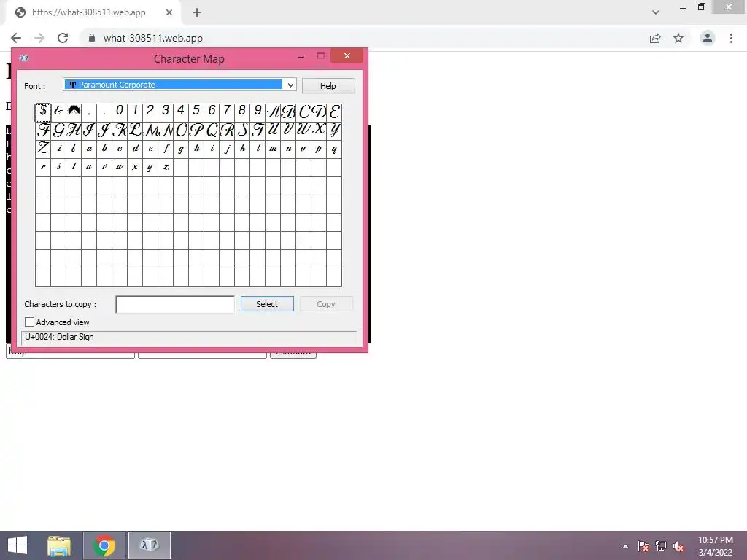Close the Character Map window
This screenshot has width=747, height=560.
(x=347, y=55)
